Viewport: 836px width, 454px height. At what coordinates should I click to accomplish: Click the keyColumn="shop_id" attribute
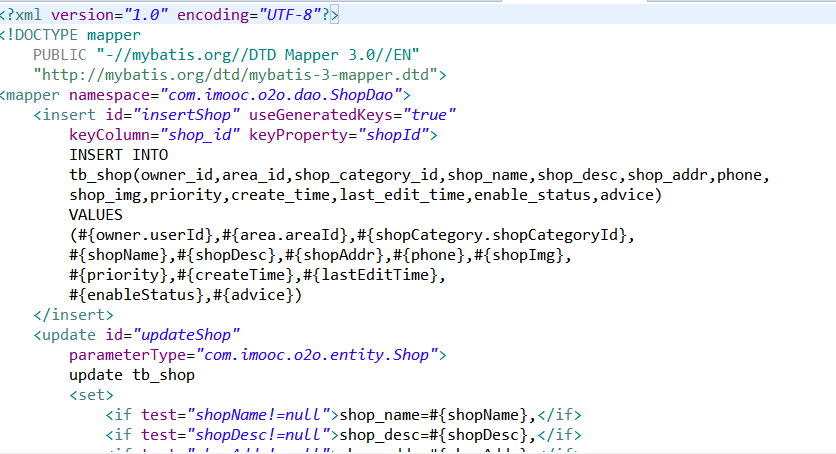[x=155, y=135]
